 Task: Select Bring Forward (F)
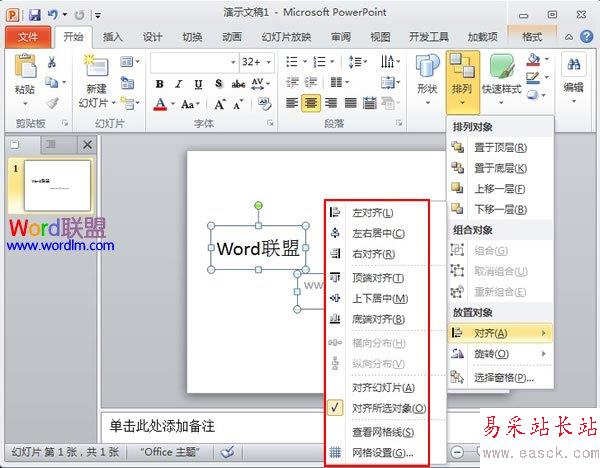click(x=500, y=189)
